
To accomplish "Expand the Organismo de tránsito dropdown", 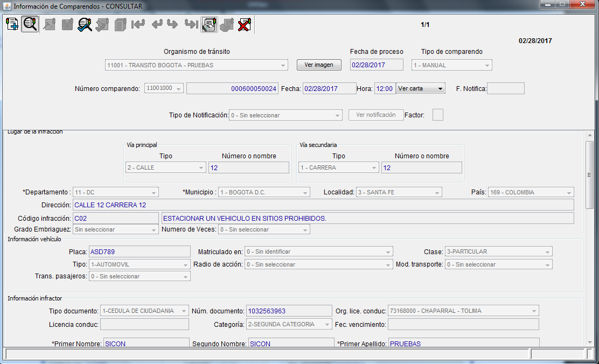I will tap(283, 65).
